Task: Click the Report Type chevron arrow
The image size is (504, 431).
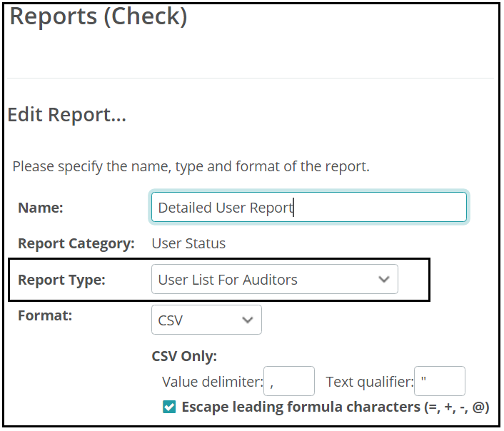Action: pyautogui.click(x=384, y=279)
